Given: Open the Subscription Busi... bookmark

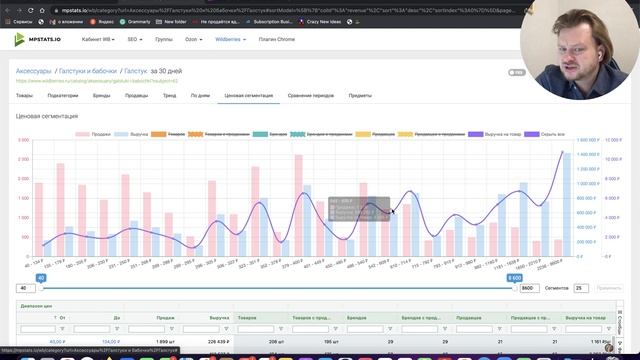Looking at the screenshot, I should tap(269, 22).
